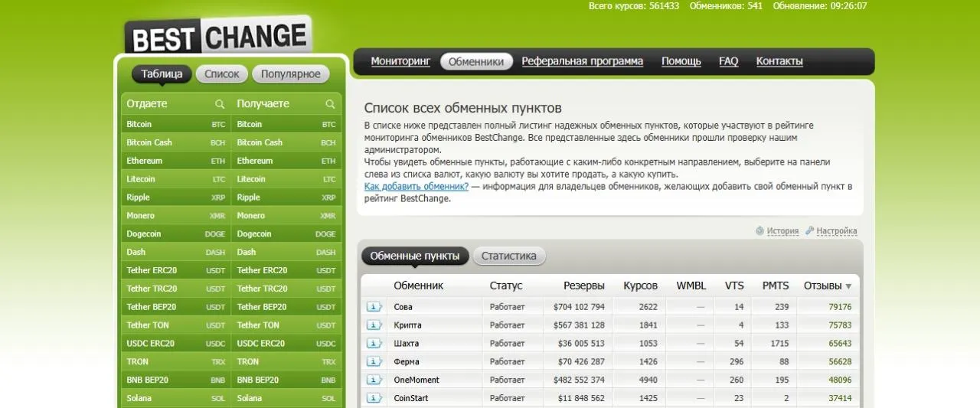Open info icon for CoinStart exchanger
This screenshot has width=980, height=408.
pyautogui.click(x=374, y=398)
